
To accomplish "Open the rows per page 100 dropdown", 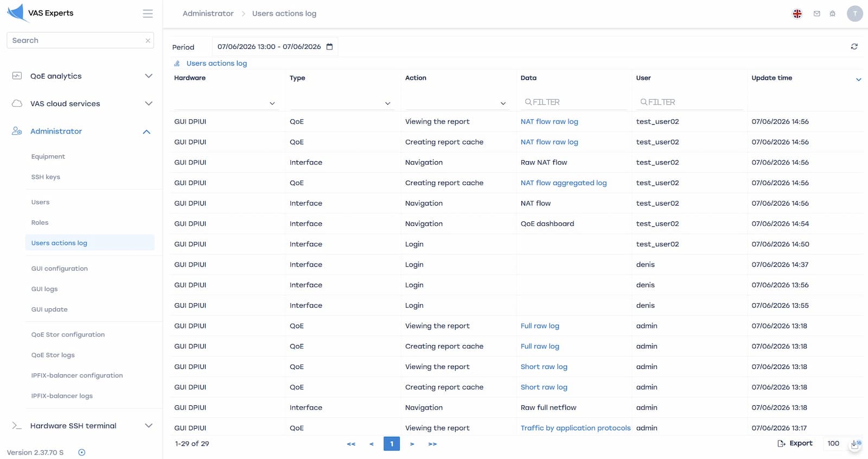I will 842,444.
